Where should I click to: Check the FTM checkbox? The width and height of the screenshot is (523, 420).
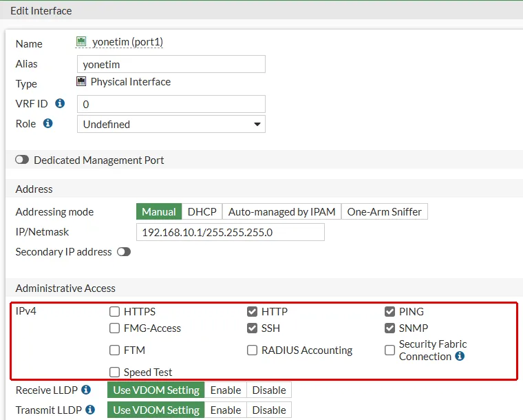(114, 350)
